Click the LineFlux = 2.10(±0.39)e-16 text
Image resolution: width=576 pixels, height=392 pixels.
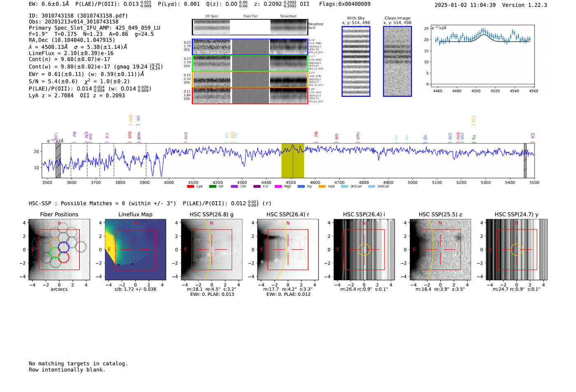click(x=71, y=53)
